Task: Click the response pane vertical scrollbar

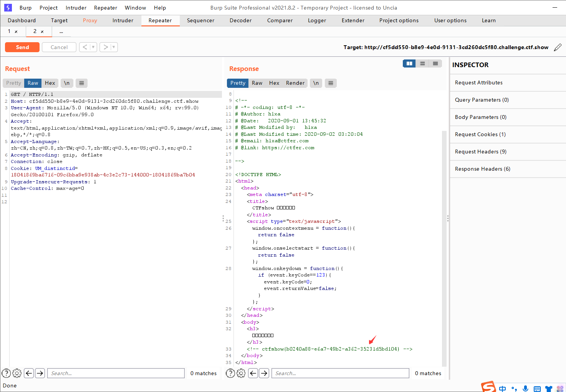Action: click(444, 249)
